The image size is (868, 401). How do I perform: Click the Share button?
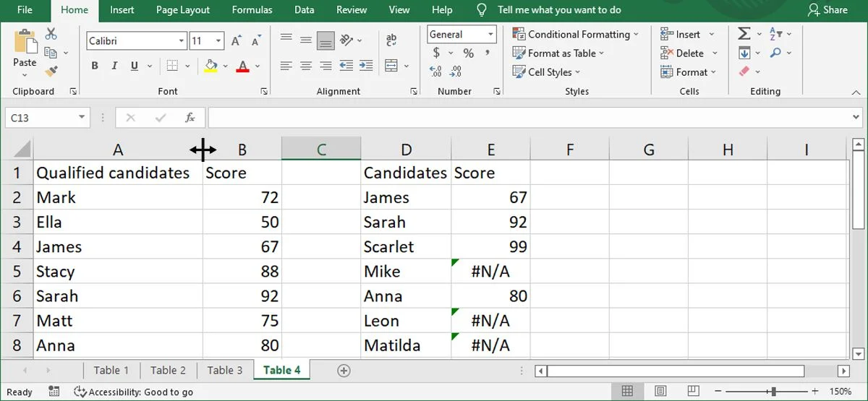point(827,10)
